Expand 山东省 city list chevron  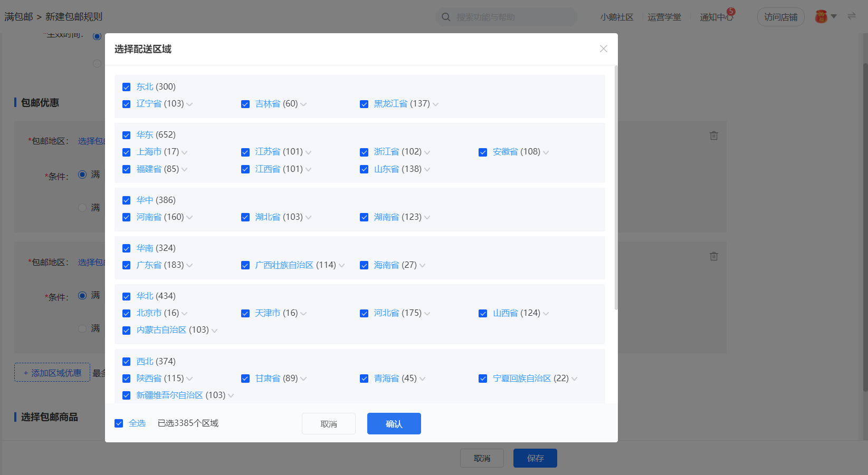click(x=427, y=169)
